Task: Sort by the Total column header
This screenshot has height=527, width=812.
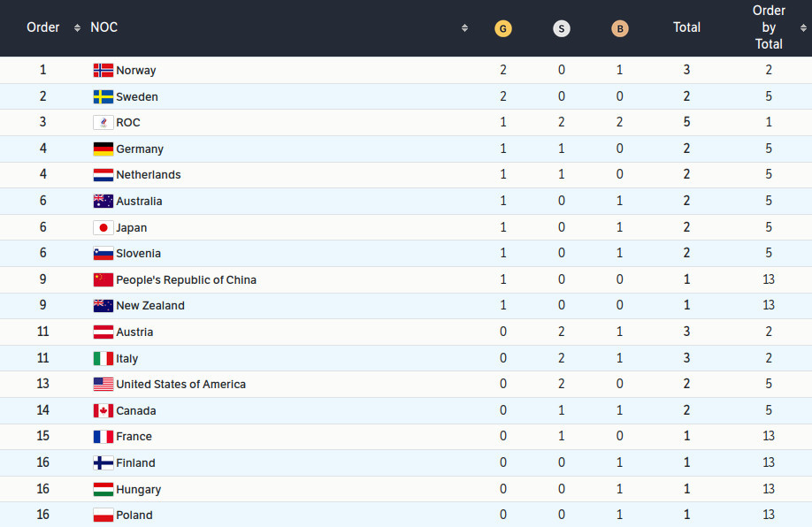Action: (686, 27)
